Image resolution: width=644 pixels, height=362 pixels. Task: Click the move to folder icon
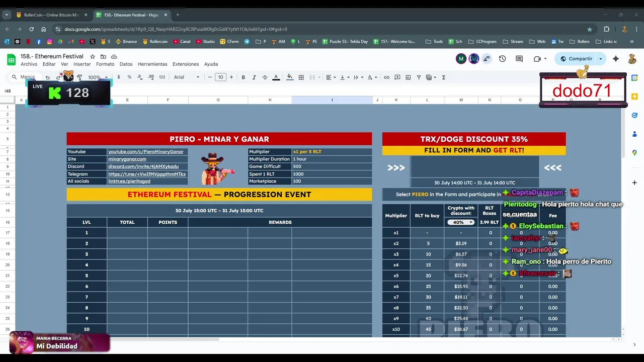pyautogui.click(x=103, y=57)
